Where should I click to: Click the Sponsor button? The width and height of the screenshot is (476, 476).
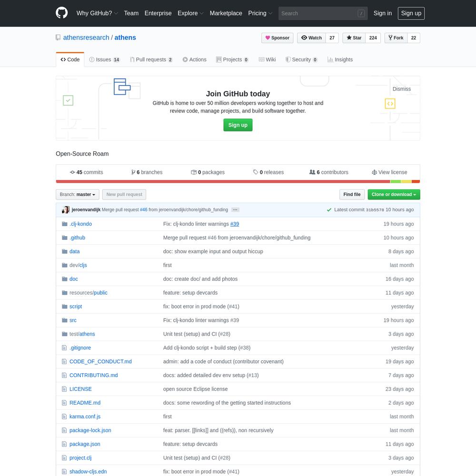pyautogui.click(x=277, y=38)
